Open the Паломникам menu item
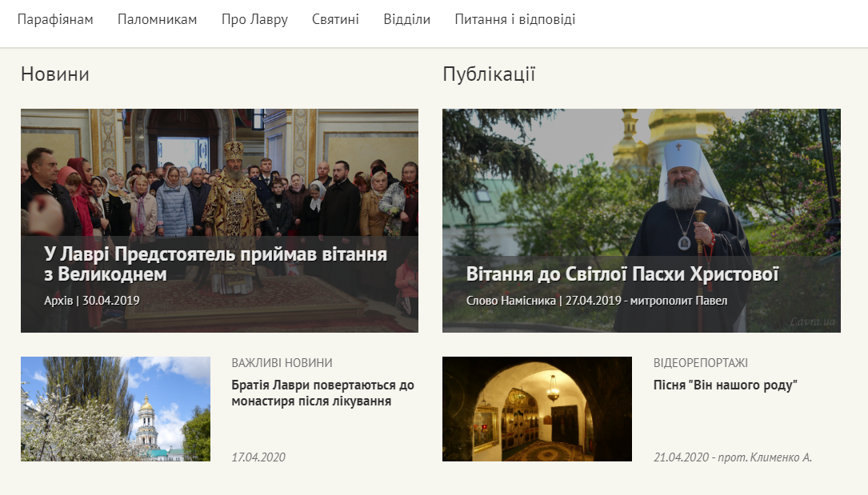Image resolution: width=868 pixels, height=495 pixels. (x=158, y=19)
